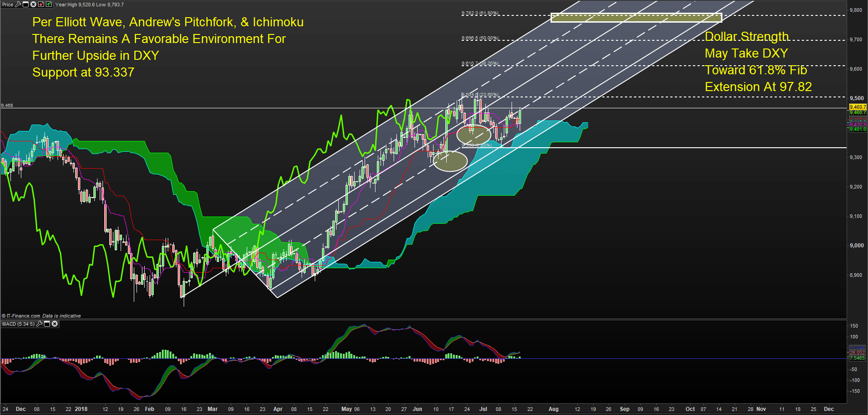
Task: Click the MACD axis 150 label
Action: tap(854, 326)
